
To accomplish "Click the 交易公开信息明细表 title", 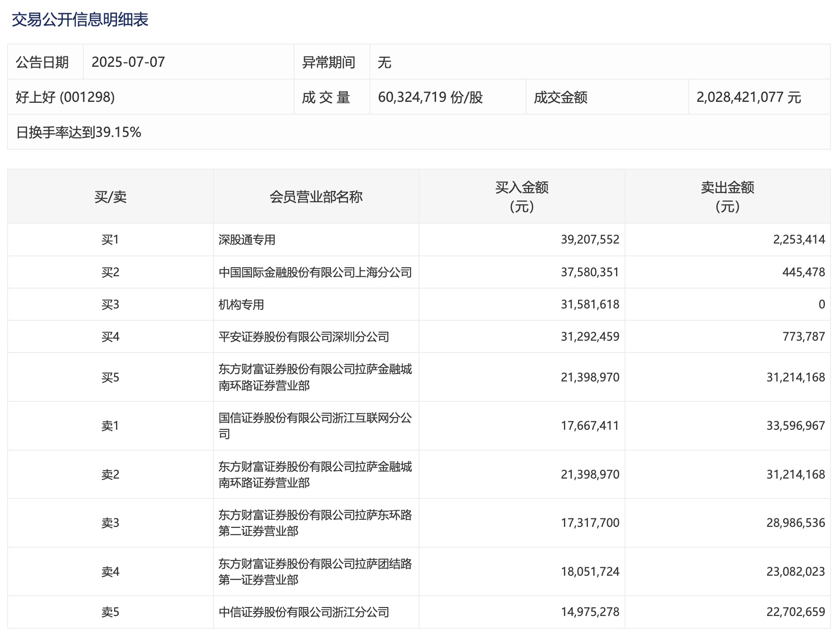I will coord(80,20).
